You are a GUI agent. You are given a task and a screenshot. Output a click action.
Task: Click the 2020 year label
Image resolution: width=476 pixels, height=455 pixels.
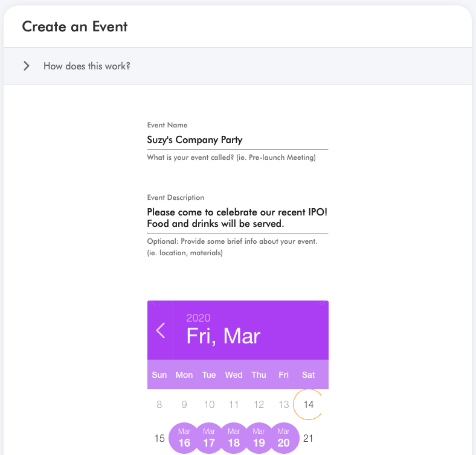[x=198, y=318]
